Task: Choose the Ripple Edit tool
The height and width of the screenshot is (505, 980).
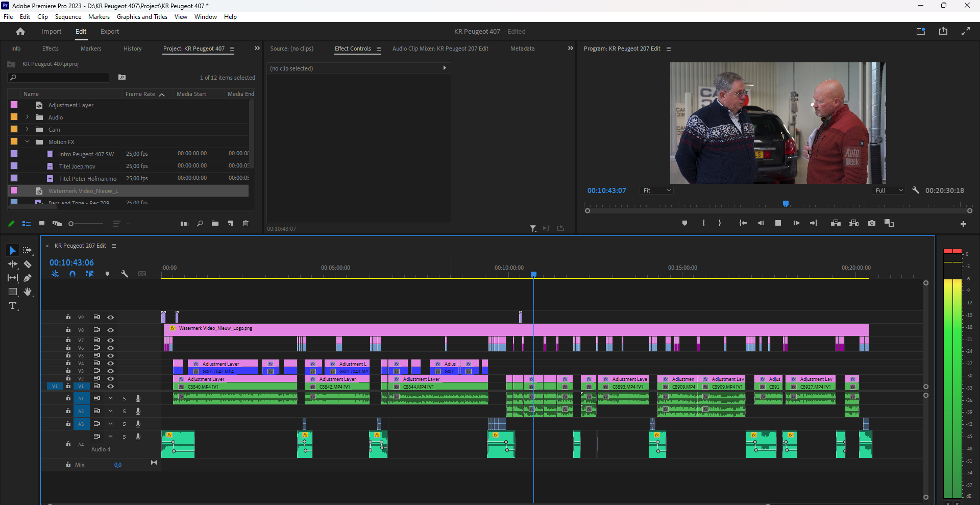Action: coord(13,264)
